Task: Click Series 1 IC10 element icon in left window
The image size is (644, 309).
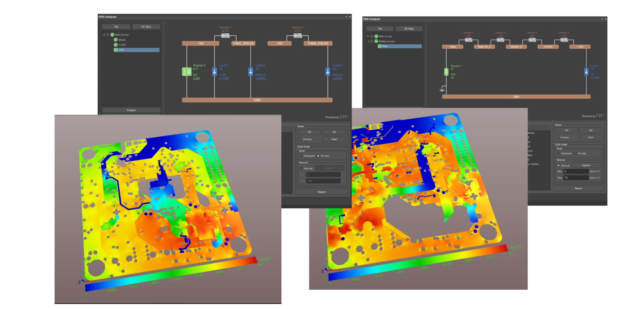Action: tap(225, 36)
